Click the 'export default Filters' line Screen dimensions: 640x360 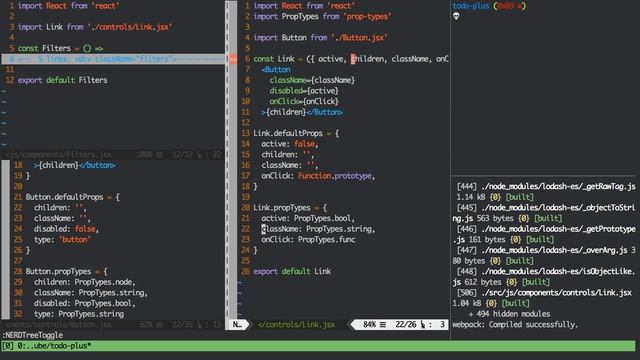coord(62,80)
